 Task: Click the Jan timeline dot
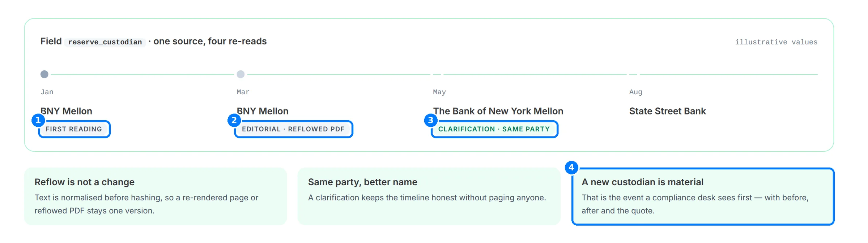[44, 74]
